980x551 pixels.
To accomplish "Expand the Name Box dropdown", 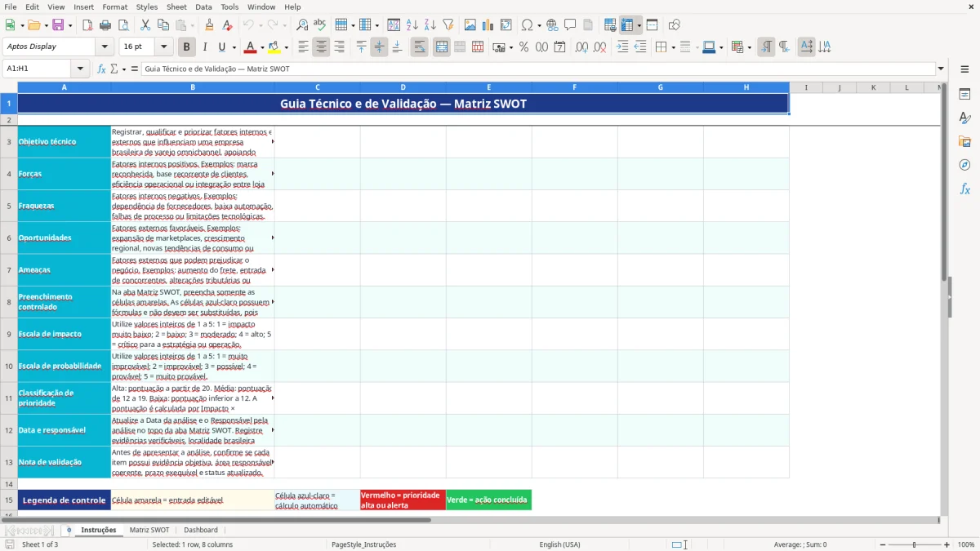I will 80,69.
